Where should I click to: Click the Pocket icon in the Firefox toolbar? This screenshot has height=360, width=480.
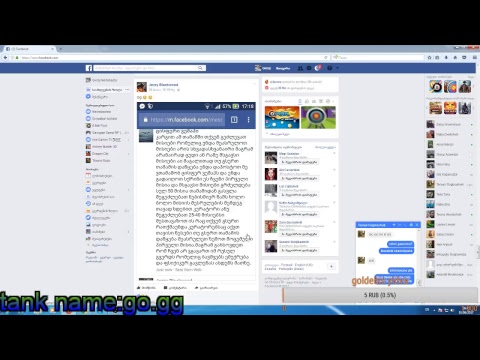coord(464,58)
